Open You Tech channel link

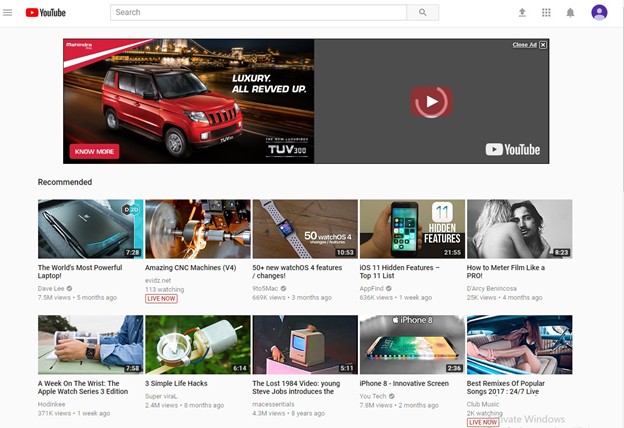click(373, 396)
